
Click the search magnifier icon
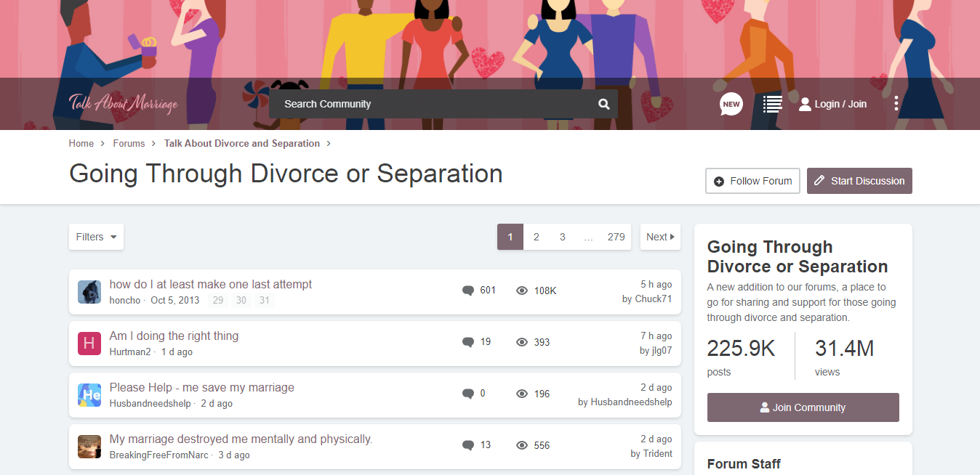[x=603, y=103]
